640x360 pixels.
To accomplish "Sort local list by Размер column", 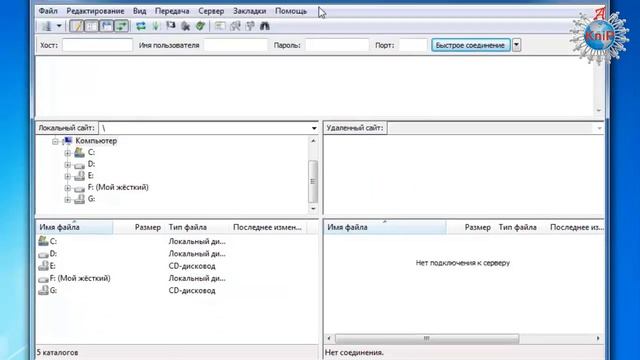I will click(139, 227).
